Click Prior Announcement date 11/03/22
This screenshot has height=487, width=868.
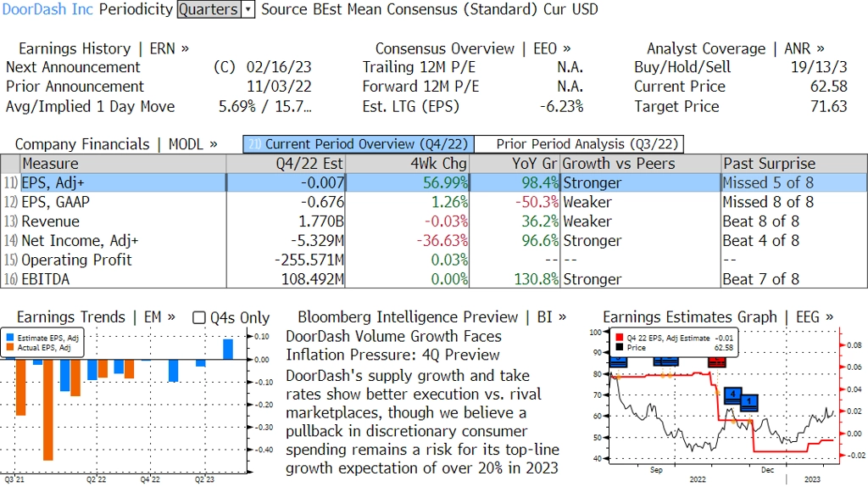[x=279, y=87]
